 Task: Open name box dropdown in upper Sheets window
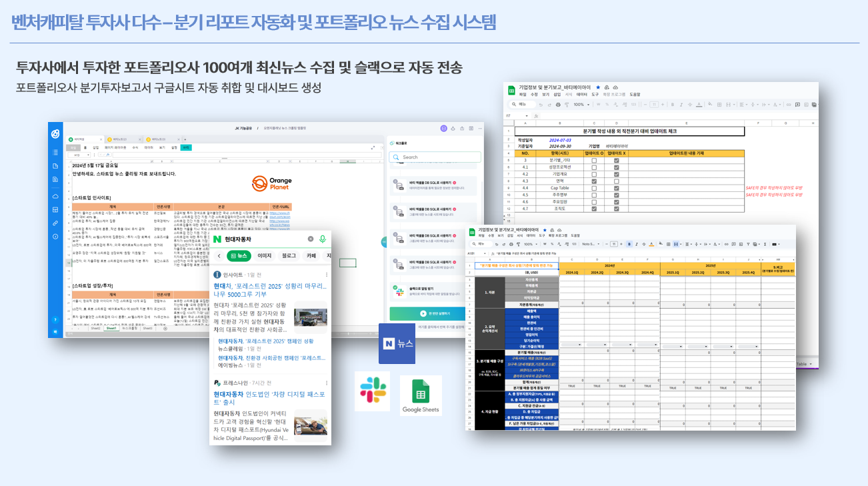click(527, 116)
